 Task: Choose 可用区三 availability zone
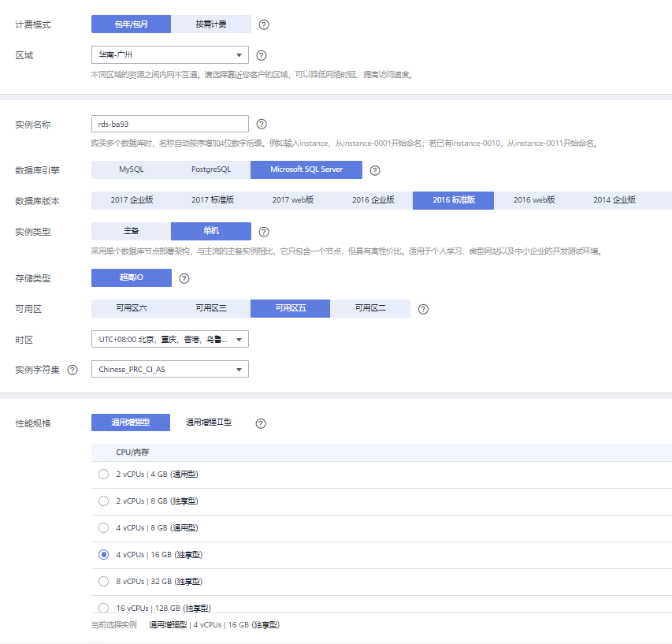210,308
